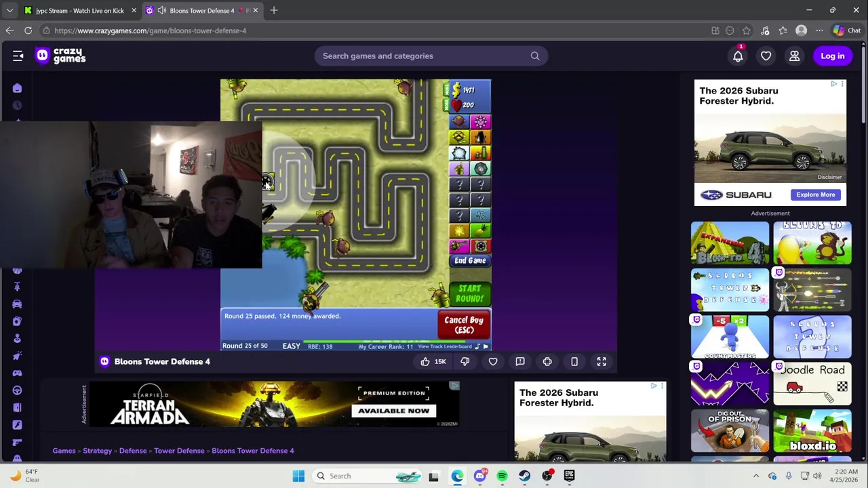
Task: Show hidden system tray icons
Action: [x=756, y=476]
